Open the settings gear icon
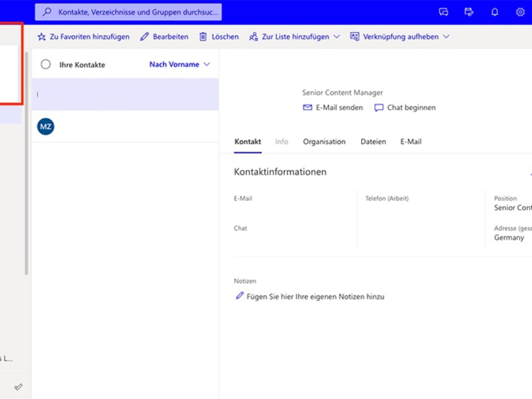The width and height of the screenshot is (532, 399). pos(520,12)
